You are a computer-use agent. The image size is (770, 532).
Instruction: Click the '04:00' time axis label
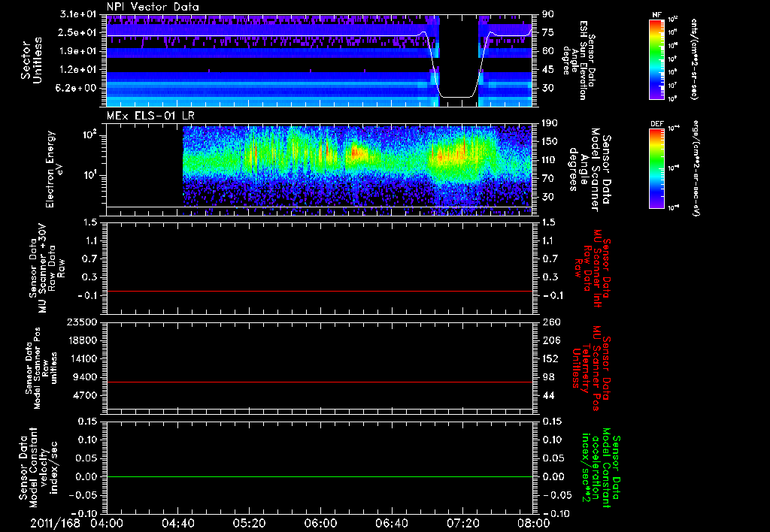(107, 523)
